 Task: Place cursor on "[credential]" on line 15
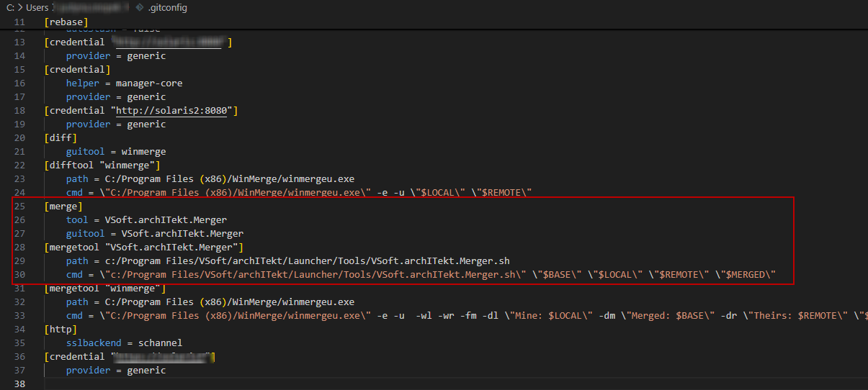(77, 69)
